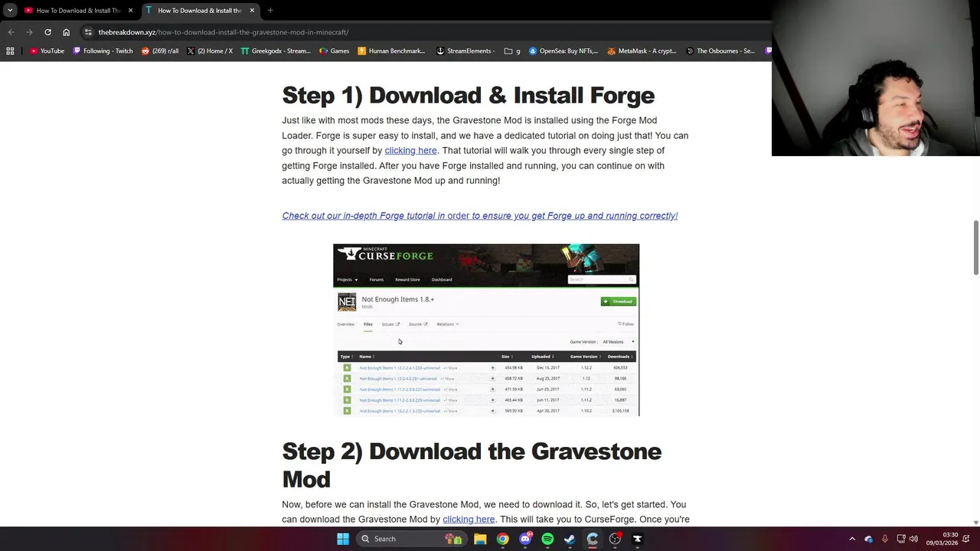Open the MetaMask bookmark
This screenshot has width=980, height=551.
click(642, 51)
